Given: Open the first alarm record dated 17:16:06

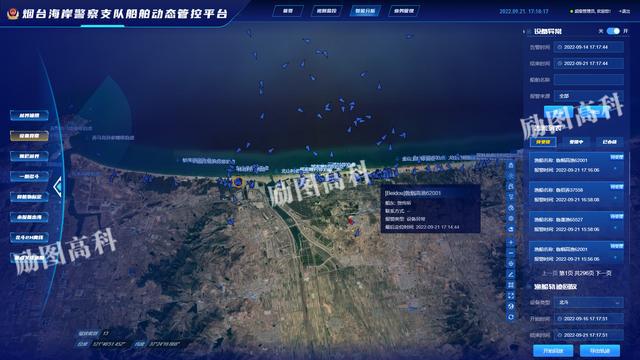Looking at the screenshot, I should tap(576, 165).
